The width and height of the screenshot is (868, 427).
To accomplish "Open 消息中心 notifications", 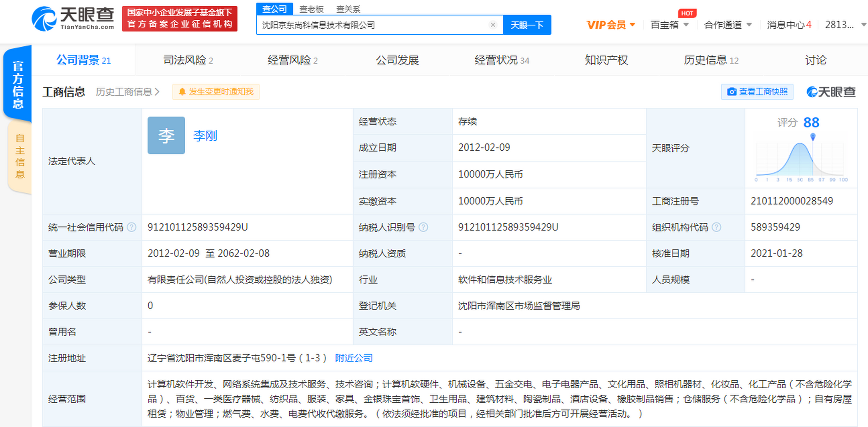I will (789, 25).
